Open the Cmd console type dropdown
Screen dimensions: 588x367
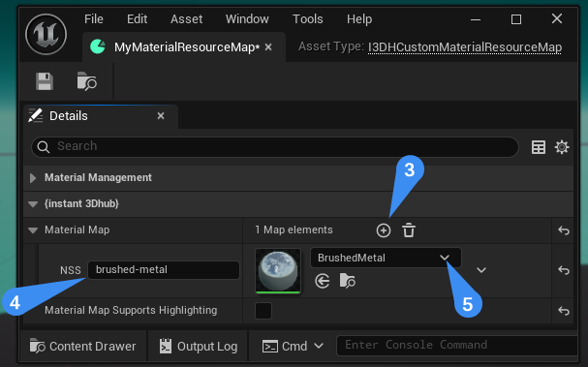319,346
